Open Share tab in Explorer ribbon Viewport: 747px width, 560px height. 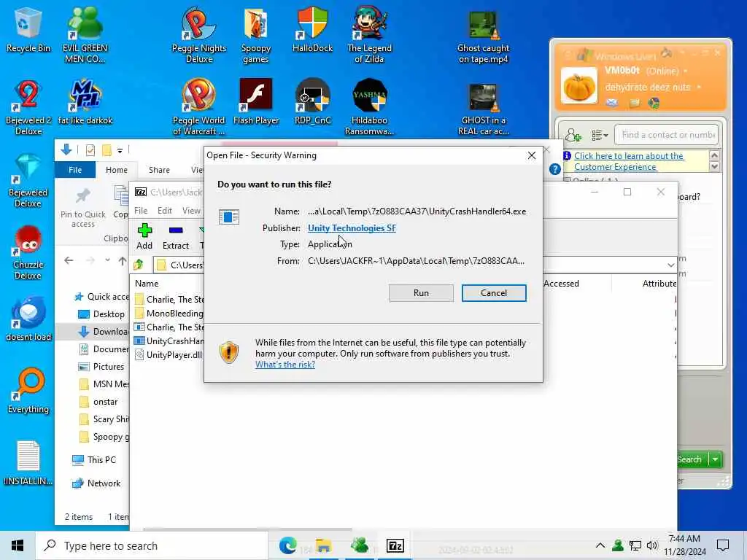click(159, 170)
